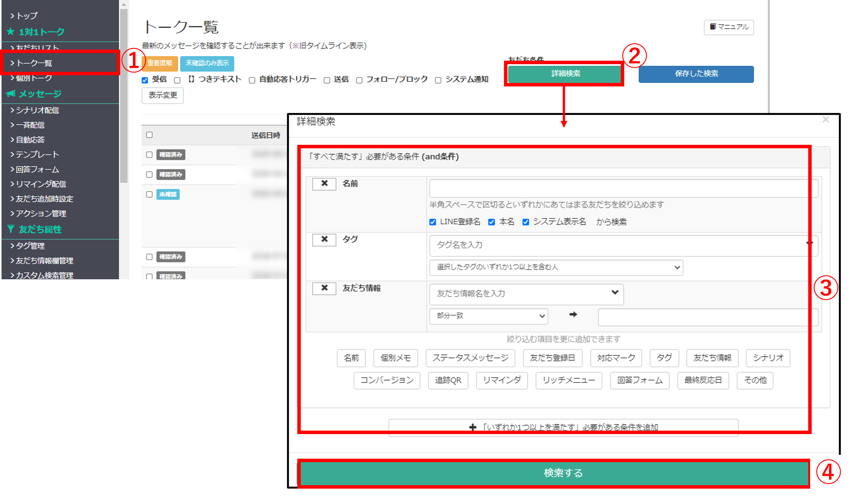Open 個別トーク in the sidebar
This screenshot has width=857, height=504.
[34, 78]
